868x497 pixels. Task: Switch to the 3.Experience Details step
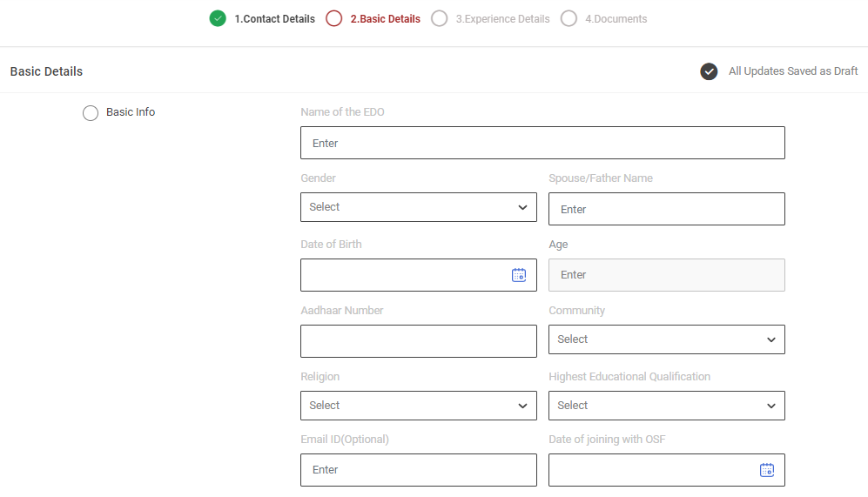click(x=502, y=19)
